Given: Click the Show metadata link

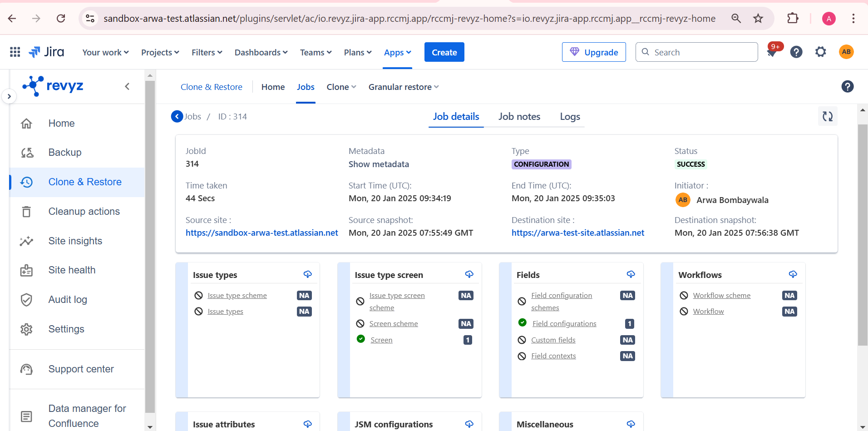Looking at the screenshot, I should pos(379,164).
